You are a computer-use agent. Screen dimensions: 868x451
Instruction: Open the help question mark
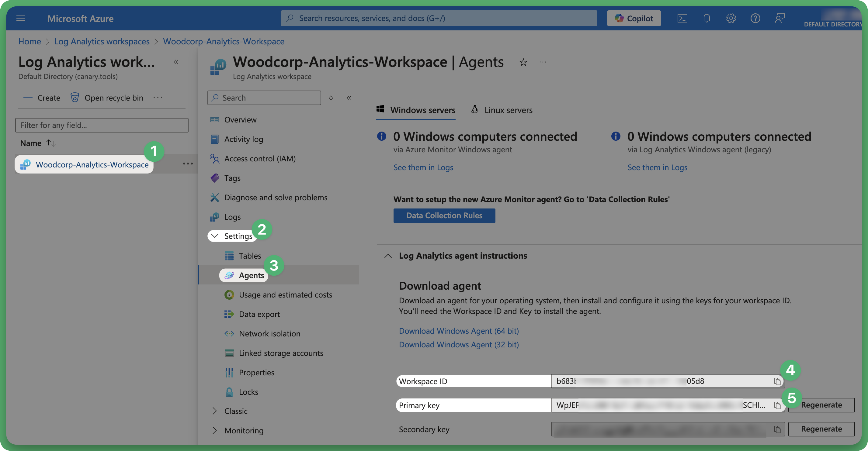[x=755, y=18]
